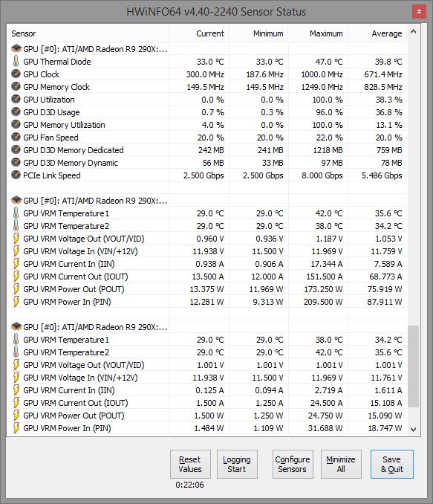
Task: Select GPU D3D Usage maximum 96.0 %
Action: point(330,112)
